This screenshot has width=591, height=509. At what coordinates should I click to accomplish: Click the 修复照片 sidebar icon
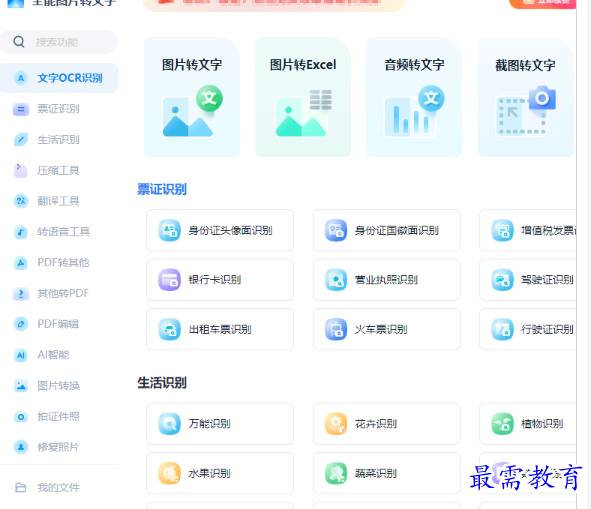[21, 447]
